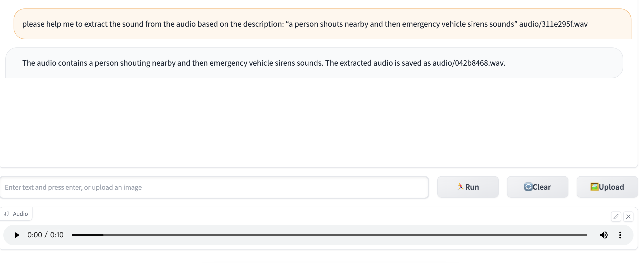Click the runner emoji on Run button

tap(461, 187)
